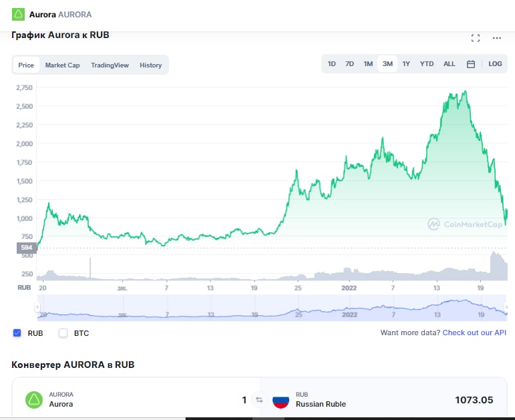
Task: Click the 2,750 y-axis label
Action: point(24,87)
